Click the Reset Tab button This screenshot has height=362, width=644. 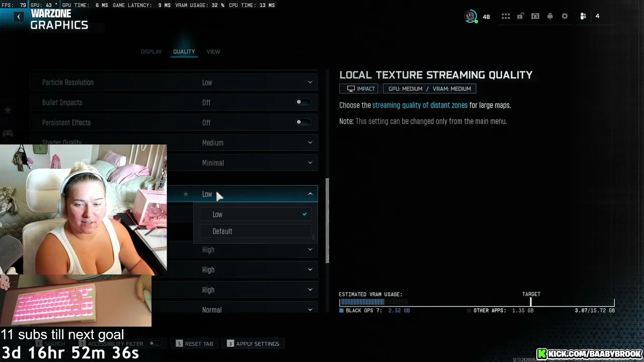(x=194, y=343)
